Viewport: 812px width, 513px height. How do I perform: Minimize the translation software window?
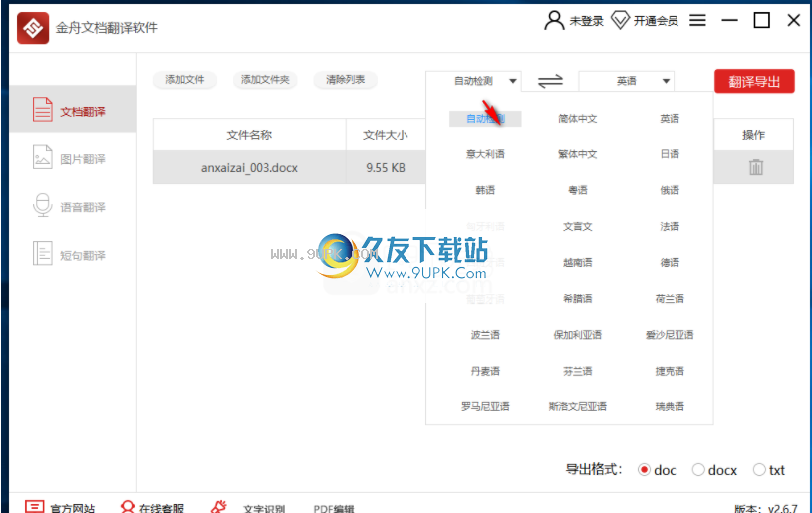pos(729,20)
